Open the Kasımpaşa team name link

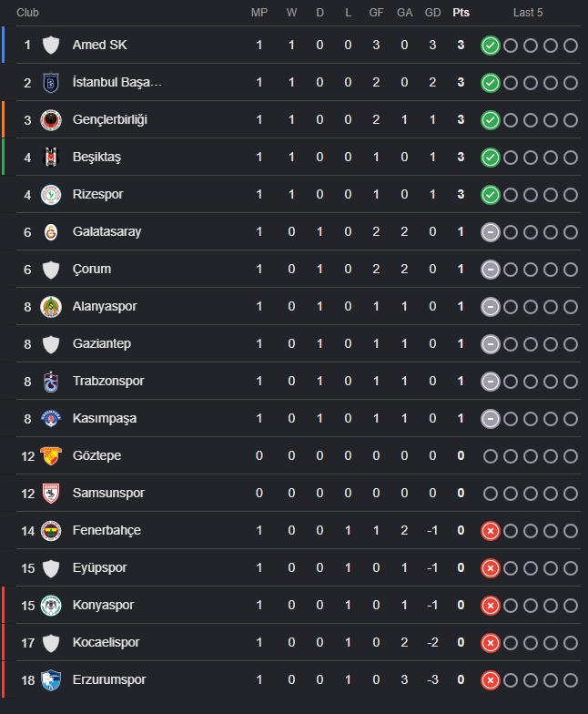click(x=105, y=419)
